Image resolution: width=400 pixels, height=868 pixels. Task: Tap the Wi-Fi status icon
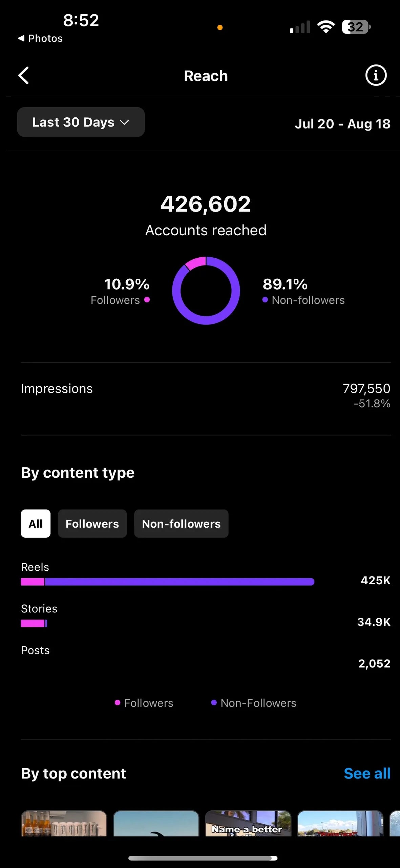325,27
